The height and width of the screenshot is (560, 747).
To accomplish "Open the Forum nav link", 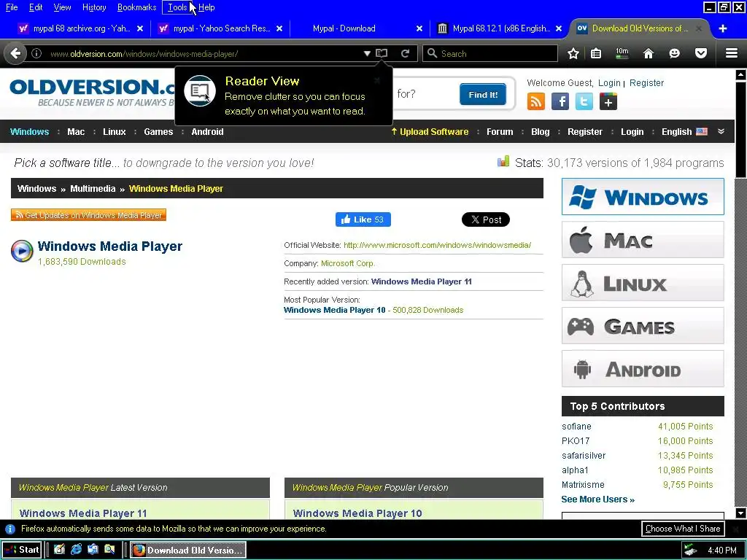I will coord(500,132).
